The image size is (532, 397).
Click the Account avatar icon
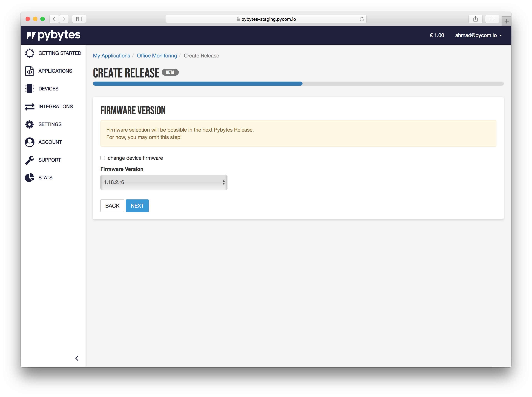29,142
